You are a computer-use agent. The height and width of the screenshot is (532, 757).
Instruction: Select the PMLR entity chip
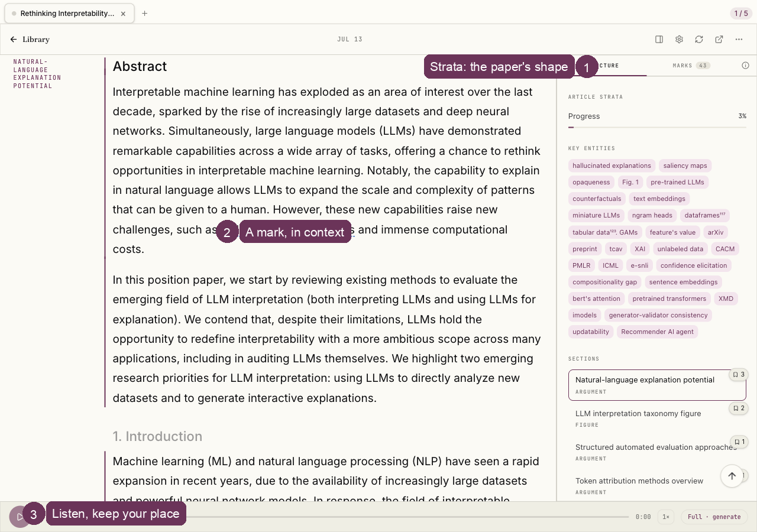[581, 265]
